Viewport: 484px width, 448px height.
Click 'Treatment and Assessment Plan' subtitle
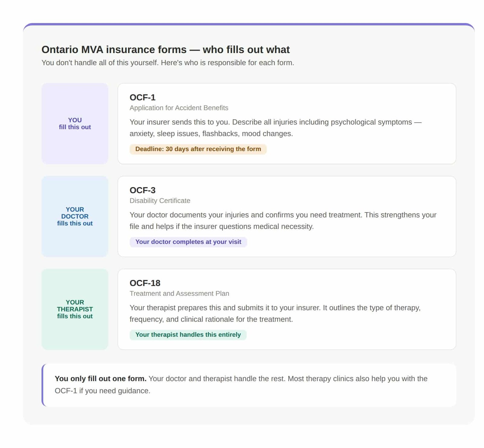[179, 293]
